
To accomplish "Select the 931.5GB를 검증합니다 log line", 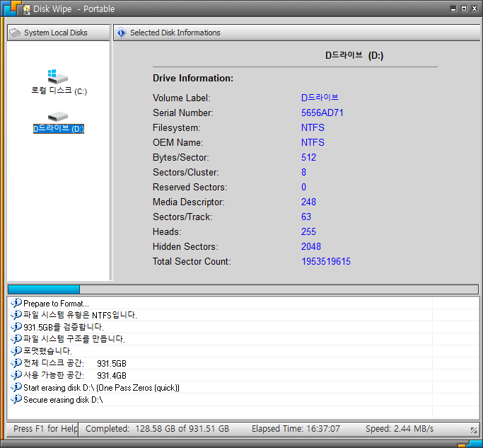I will tap(64, 327).
